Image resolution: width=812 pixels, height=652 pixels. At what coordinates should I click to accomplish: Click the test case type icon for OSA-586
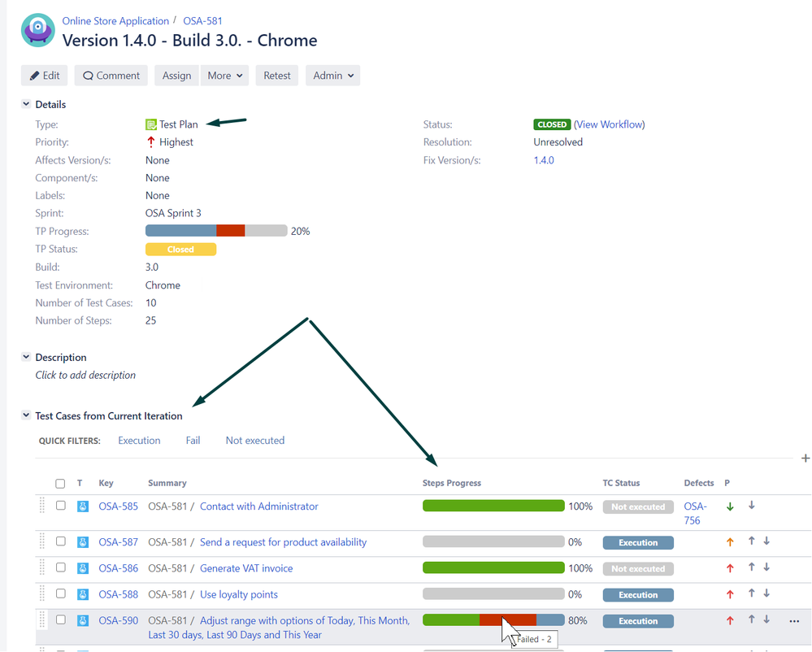tap(83, 568)
